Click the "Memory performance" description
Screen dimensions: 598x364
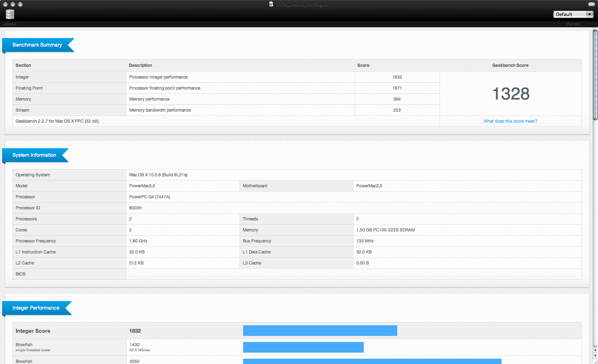[149, 99]
